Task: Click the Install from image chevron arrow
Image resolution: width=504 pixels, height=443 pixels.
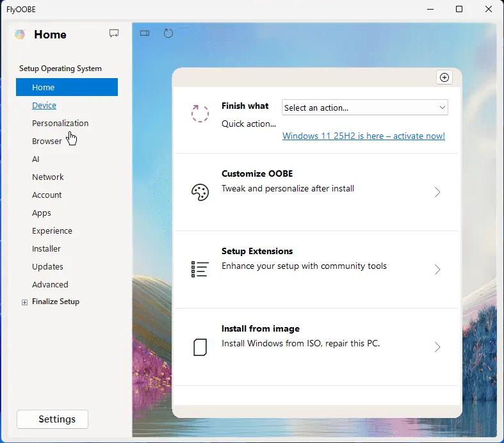Action: click(437, 347)
